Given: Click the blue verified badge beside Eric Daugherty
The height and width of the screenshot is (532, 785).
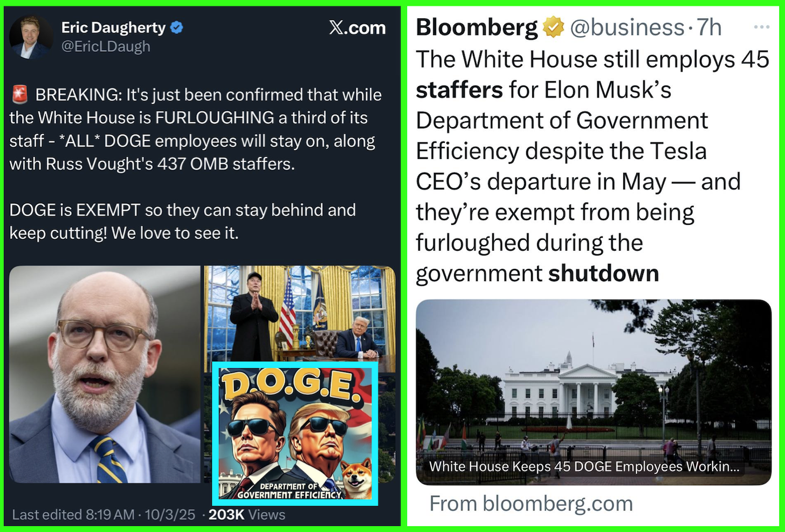Looking at the screenshot, I should (177, 27).
